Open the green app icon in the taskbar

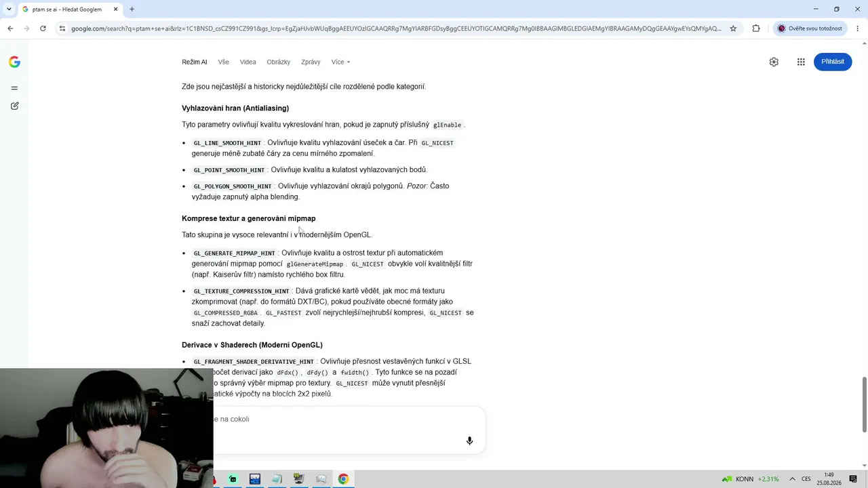(233, 479)
